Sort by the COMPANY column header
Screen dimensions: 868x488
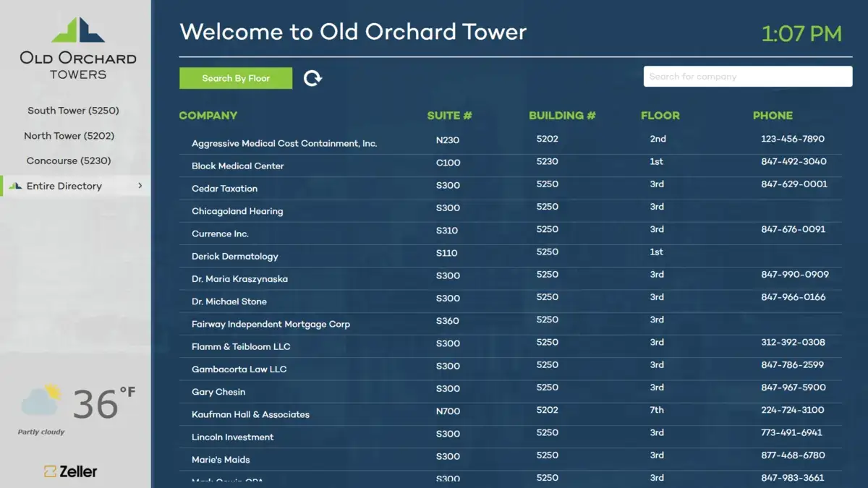click(208, 116)
